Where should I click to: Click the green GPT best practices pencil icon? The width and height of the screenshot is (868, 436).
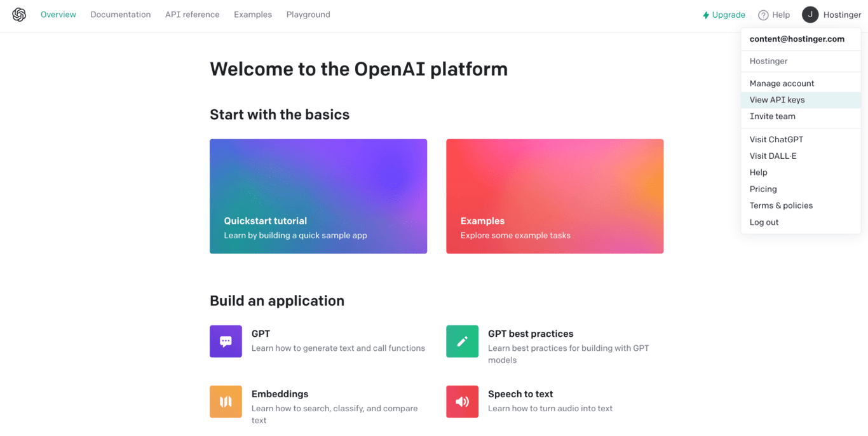pos(462,341)
